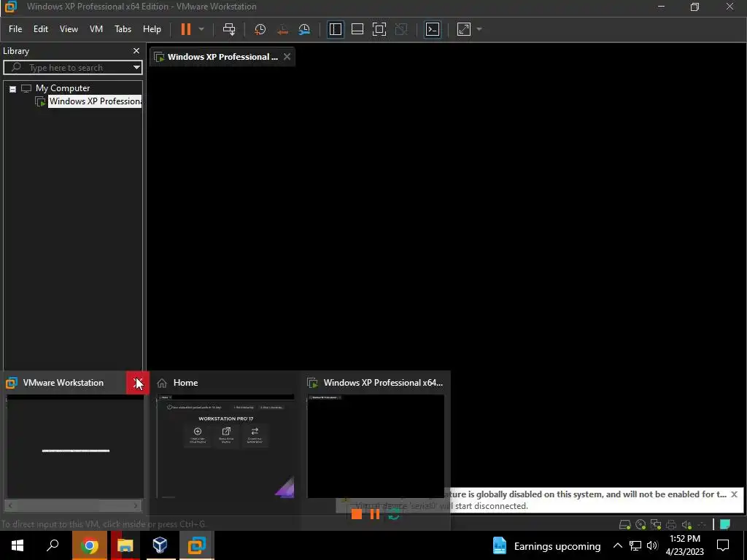Open the Windows notification center
The height and width of the screenshot is (560, 747).
coord(723,545)
